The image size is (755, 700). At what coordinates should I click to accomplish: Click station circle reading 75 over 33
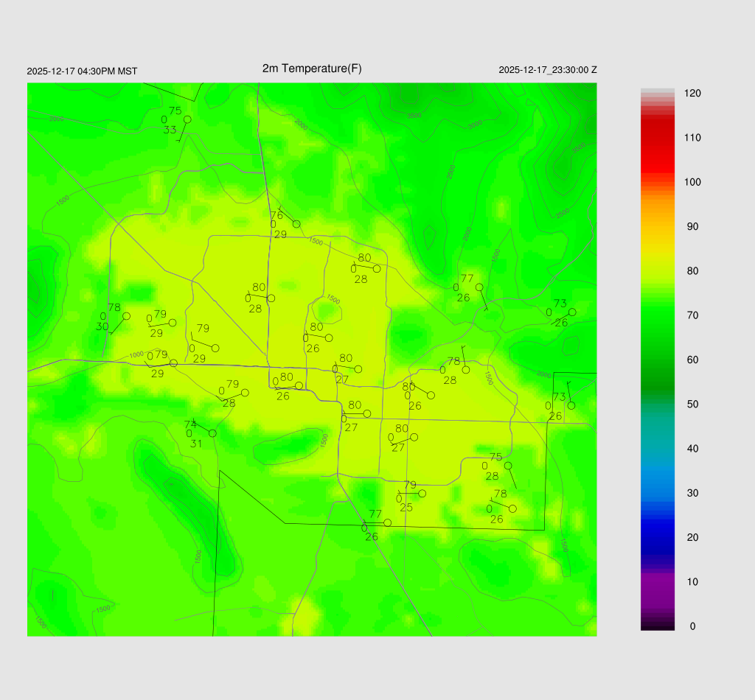coord(187,119)
